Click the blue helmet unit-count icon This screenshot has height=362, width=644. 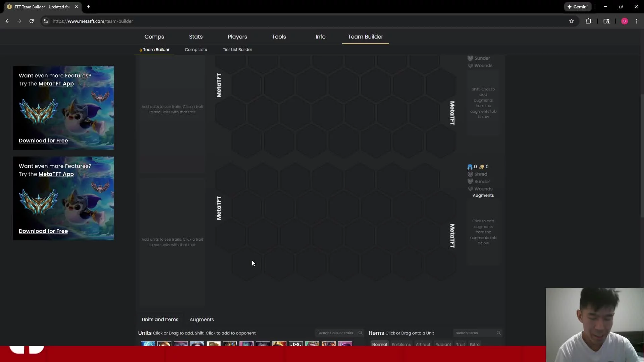[470, 167]
